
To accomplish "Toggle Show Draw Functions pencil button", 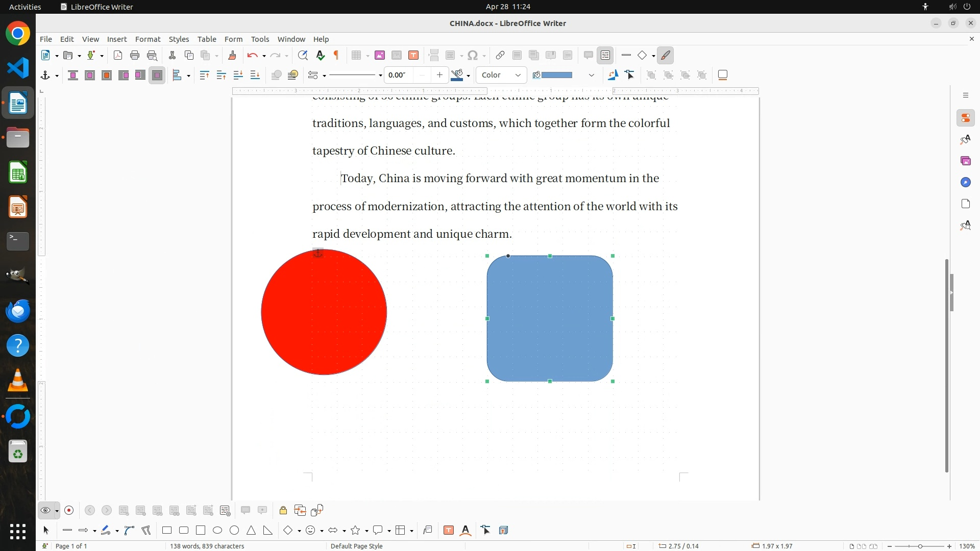I will [666, 56].
